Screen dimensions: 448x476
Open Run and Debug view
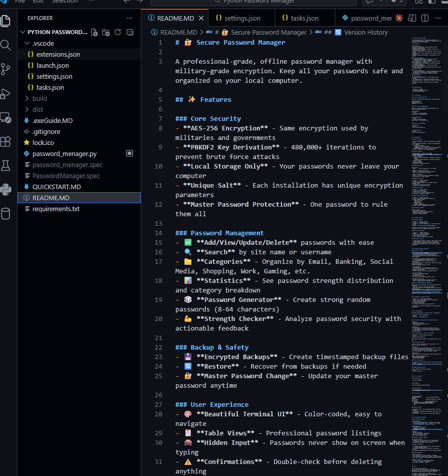[6, 93]
